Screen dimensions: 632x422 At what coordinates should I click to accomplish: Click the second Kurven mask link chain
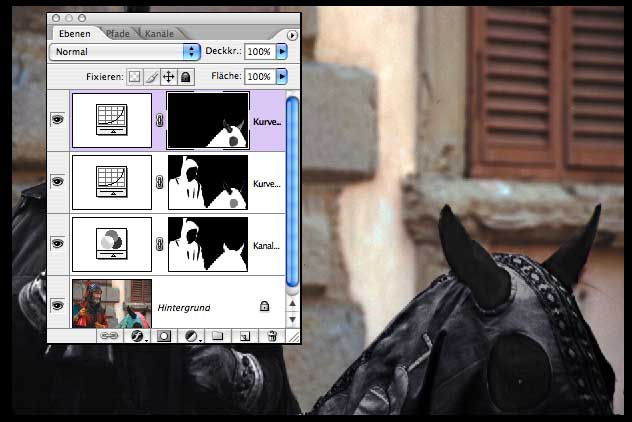[160, 182]
